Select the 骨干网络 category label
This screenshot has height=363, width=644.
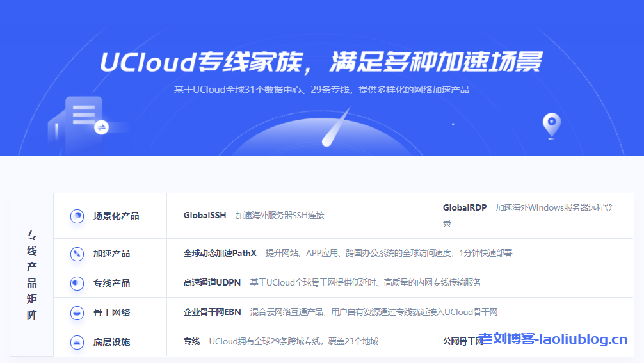[x=111, y=312]
